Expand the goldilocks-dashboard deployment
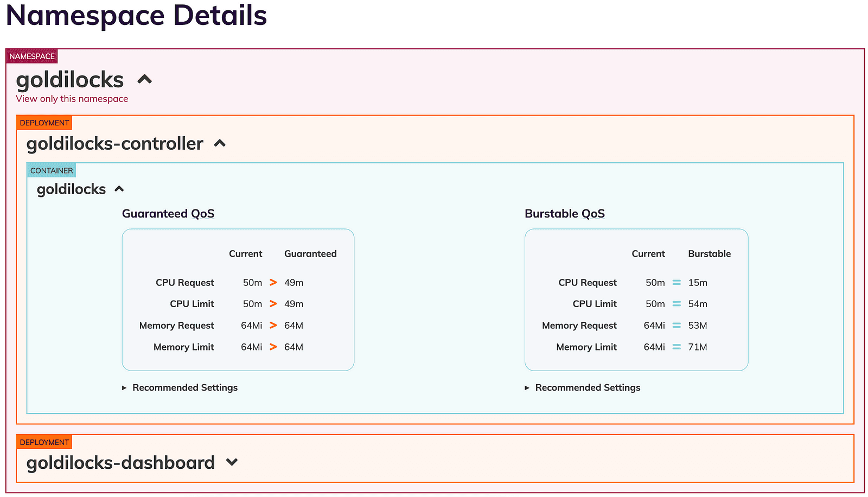 (x=232, y=462)
